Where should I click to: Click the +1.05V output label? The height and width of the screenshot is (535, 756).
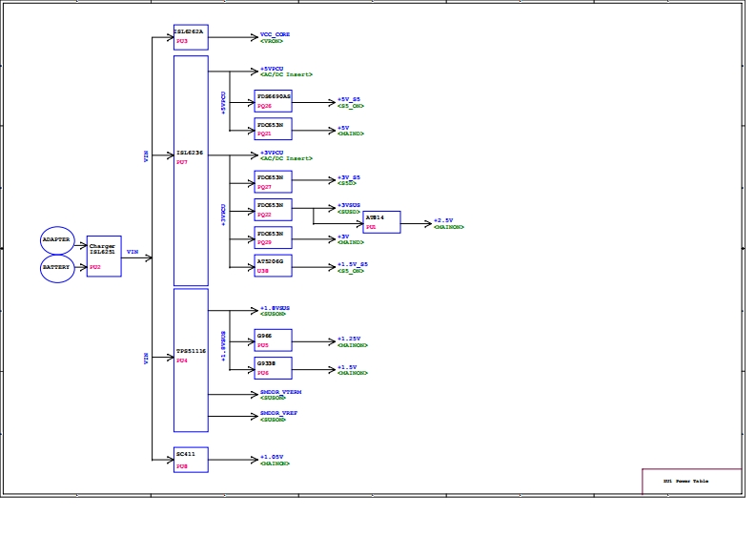(272, 457)
